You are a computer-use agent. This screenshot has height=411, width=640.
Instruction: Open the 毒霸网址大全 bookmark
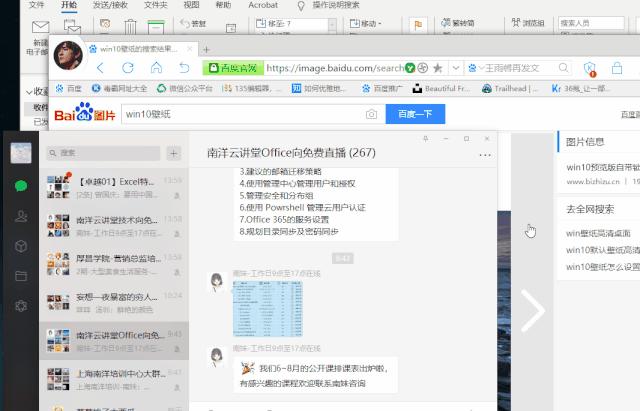[x=119, y=88]
